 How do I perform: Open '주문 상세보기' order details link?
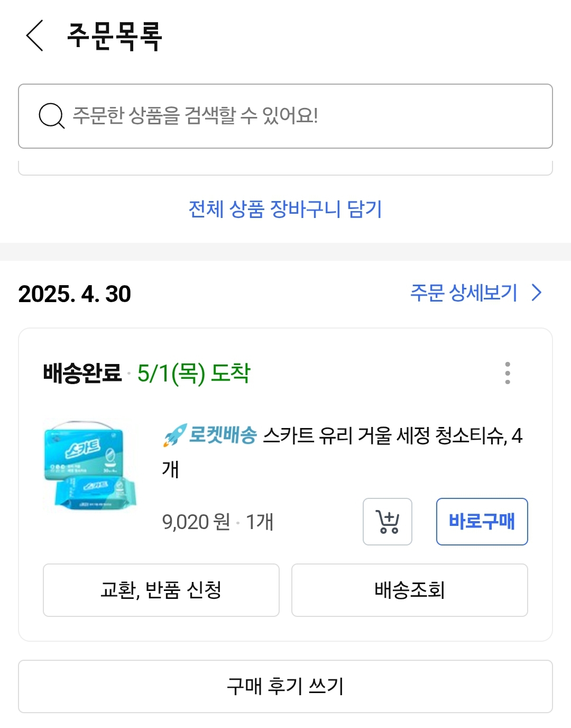coord(464,293)
